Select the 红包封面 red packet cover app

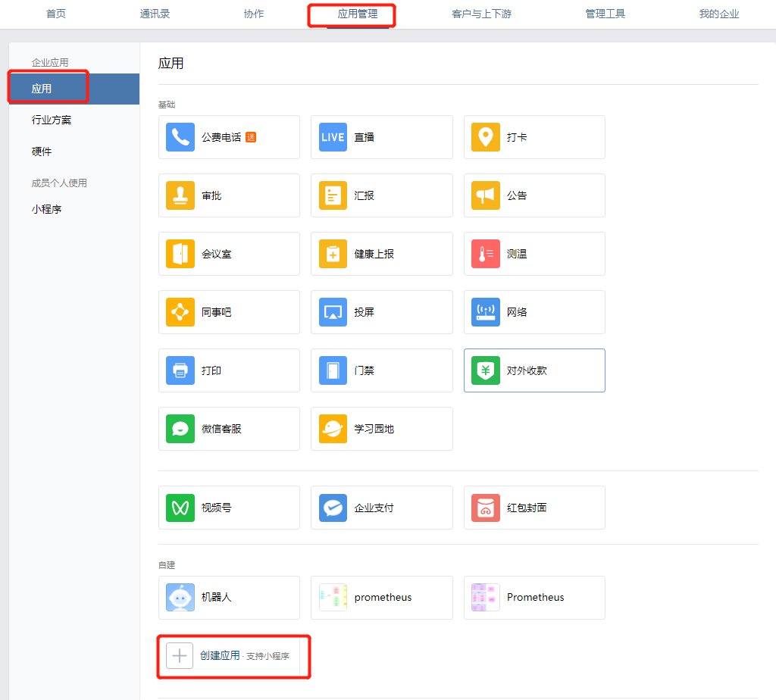tap(533, 508)
